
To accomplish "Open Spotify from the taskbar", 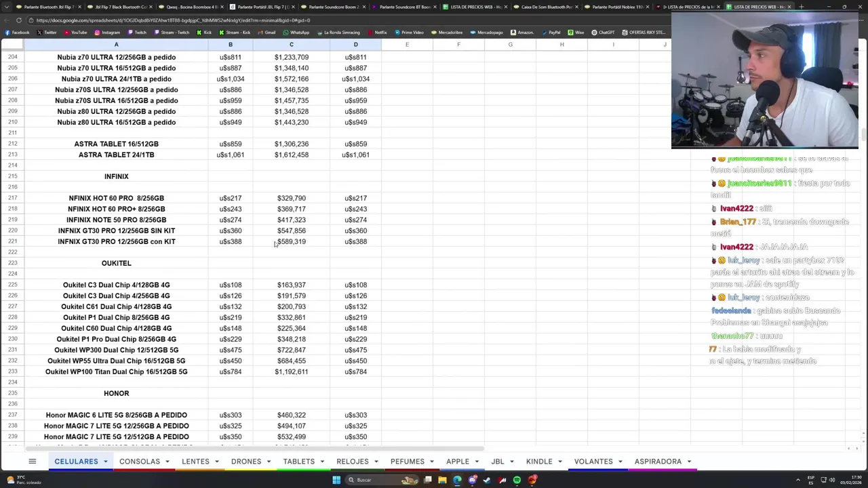I will 517,480.
